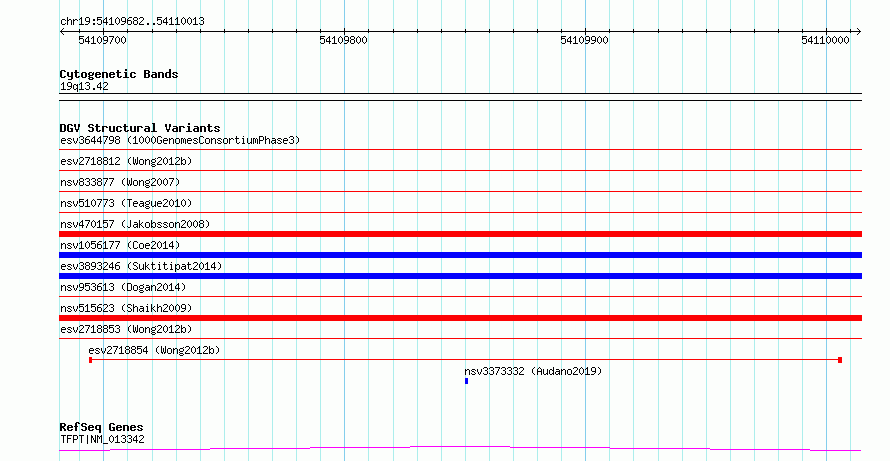Screen dimensions: 890x461
Task: Click the thin red line under esv3644798
Action: tap(460, 150)
